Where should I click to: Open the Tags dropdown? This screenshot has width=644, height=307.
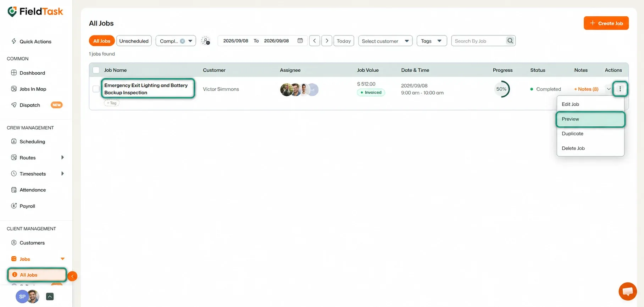(x=432, y=41)
